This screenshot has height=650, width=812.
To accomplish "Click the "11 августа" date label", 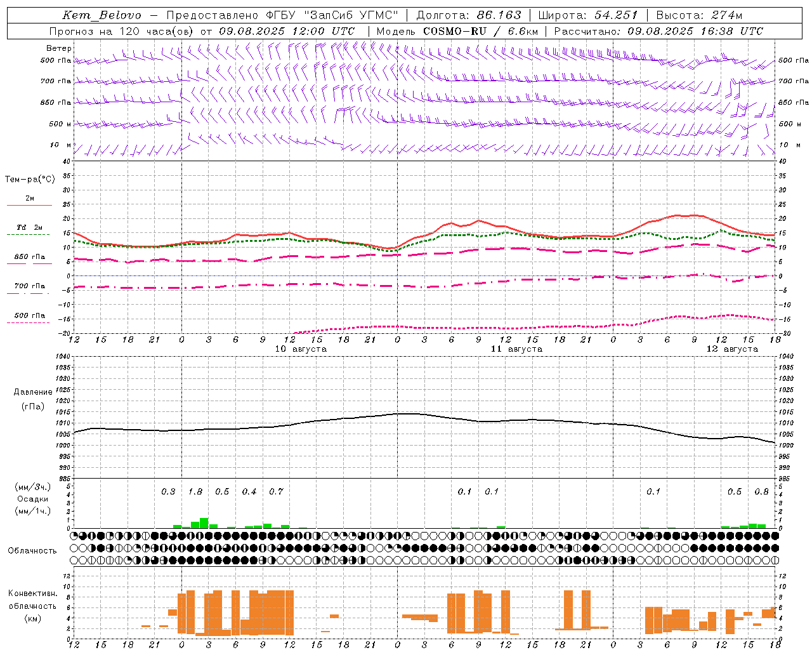I will [x=516, y=349].
